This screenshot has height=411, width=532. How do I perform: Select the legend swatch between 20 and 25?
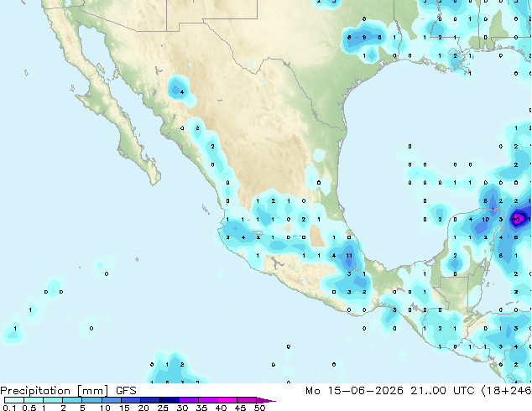150,400
